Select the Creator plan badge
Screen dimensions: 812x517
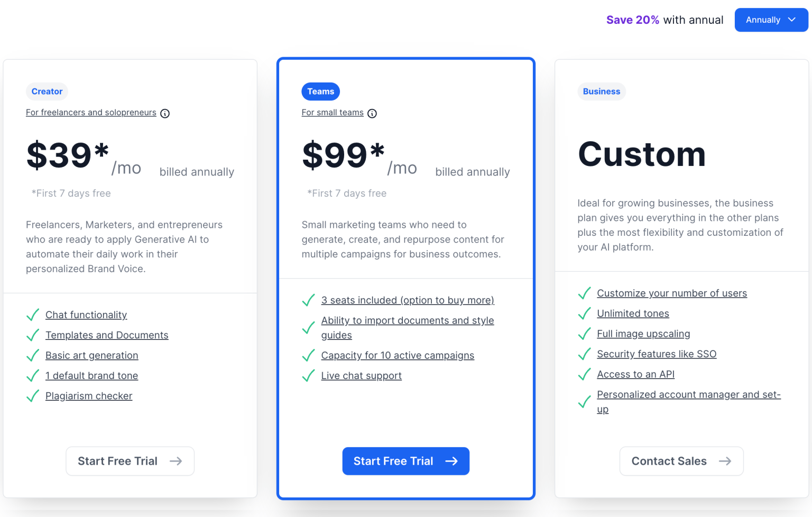pos(47,91)
